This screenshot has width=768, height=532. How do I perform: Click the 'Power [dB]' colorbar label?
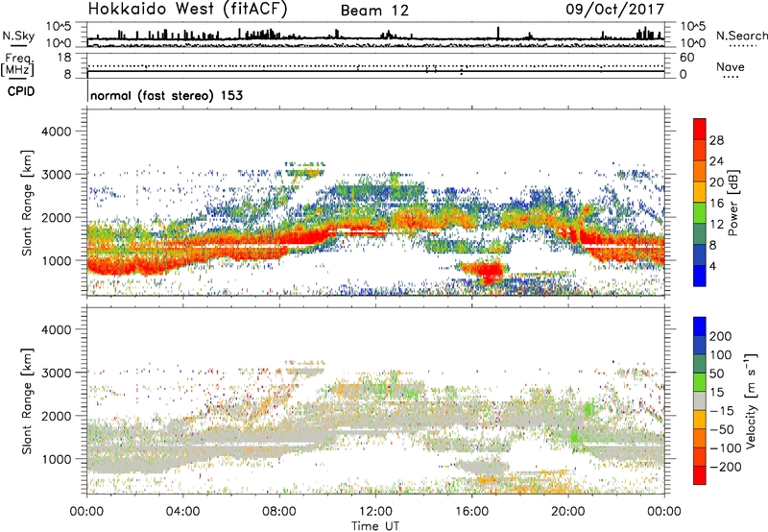pyautogui.click(x=732, y=203)
